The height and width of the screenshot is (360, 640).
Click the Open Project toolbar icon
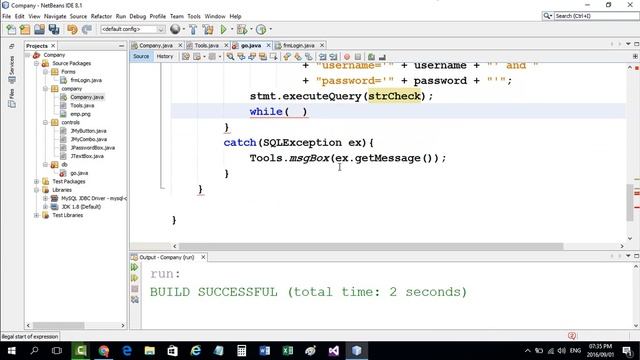[x=39, y=29]
